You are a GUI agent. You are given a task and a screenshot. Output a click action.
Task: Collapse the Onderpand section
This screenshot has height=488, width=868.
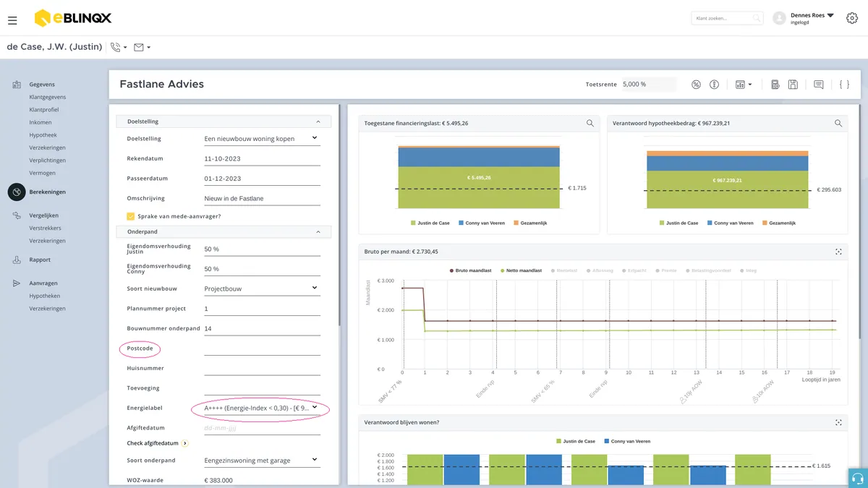(318, 232)
